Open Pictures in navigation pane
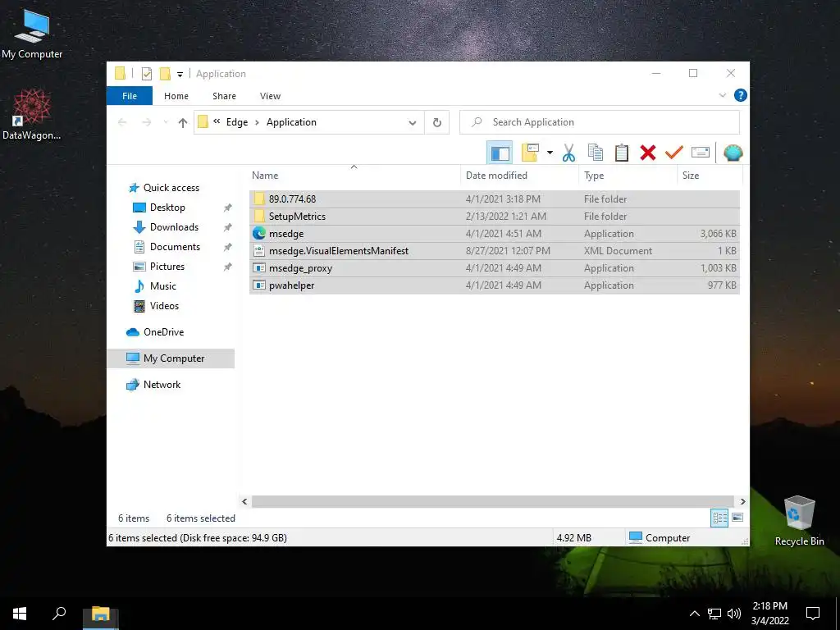 (167, 267)
